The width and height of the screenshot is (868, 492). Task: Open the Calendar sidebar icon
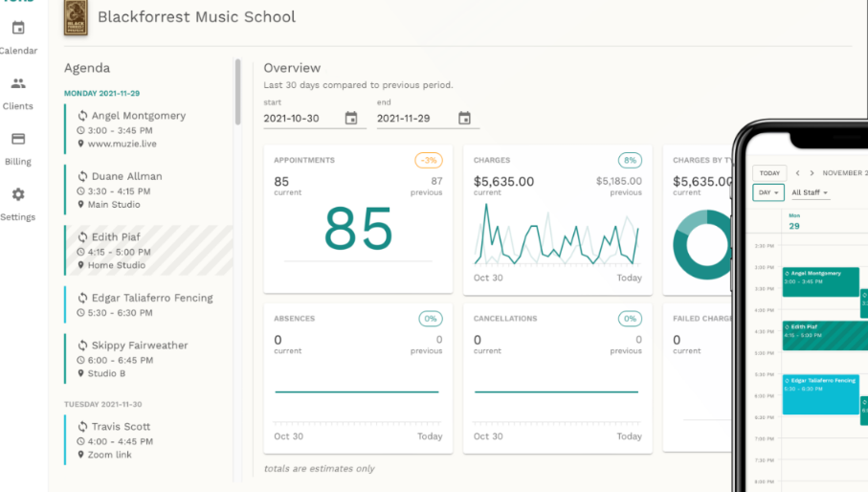click(x=18, y=28)
